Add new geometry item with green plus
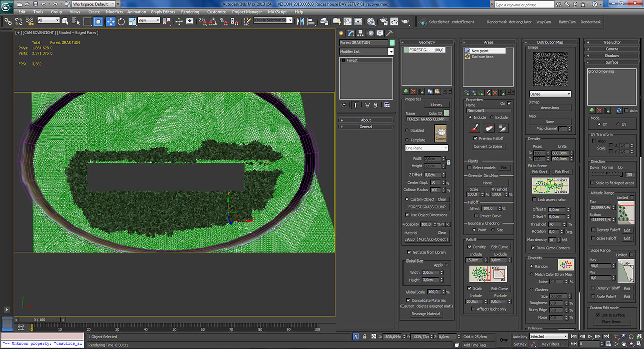This screenshot has width=644, height=349. (406, 91)
